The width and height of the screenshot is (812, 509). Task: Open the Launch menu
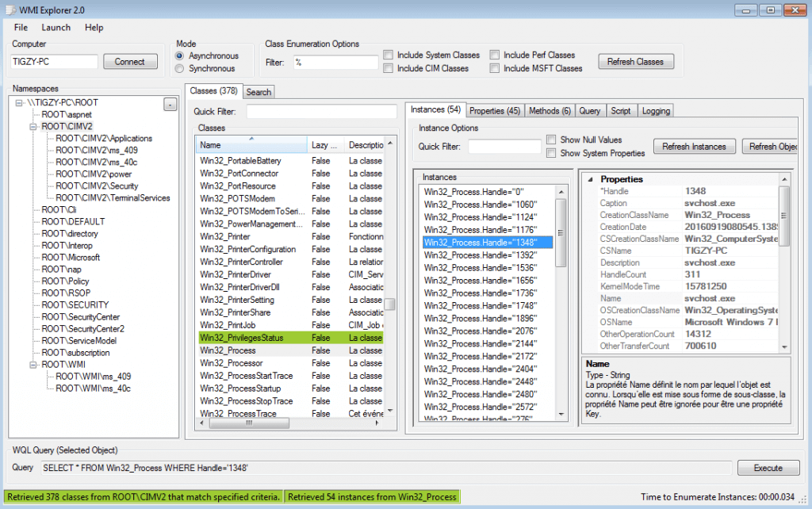56,27
